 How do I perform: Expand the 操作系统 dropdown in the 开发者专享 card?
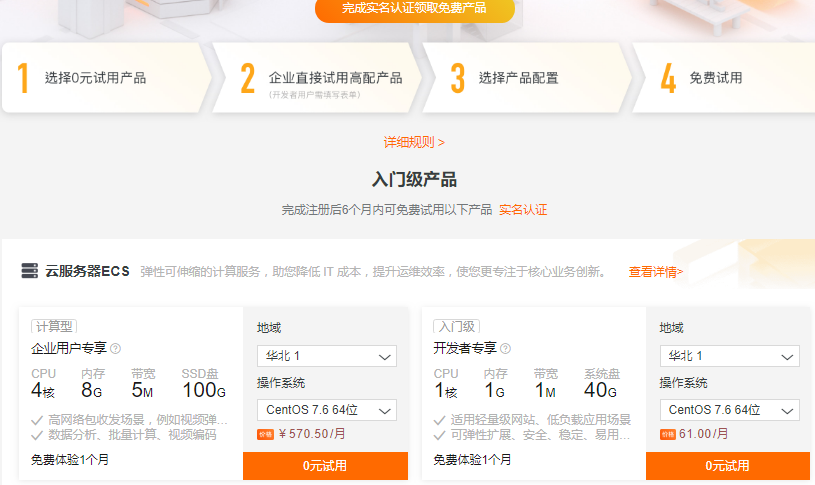[x=730, y=410]
